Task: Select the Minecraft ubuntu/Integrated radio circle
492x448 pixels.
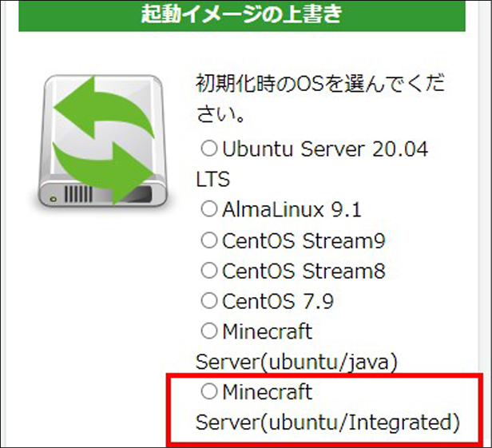Action: 208,391
